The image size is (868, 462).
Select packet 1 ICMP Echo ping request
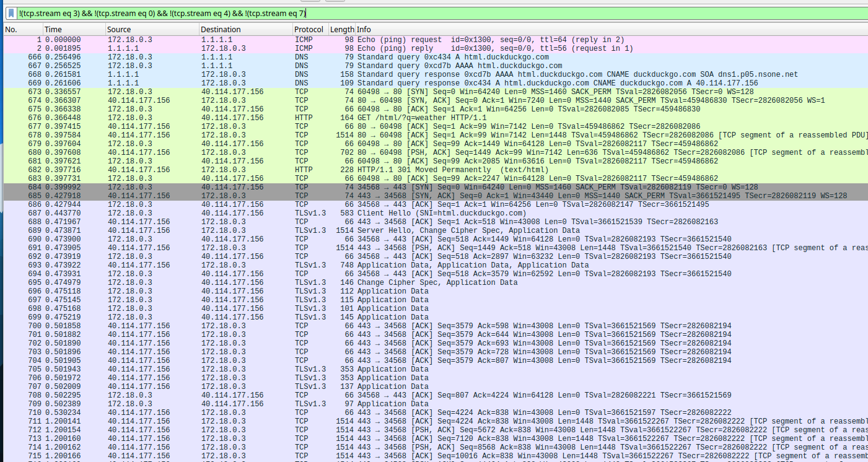pyautogui.click(x=436, y=40)
